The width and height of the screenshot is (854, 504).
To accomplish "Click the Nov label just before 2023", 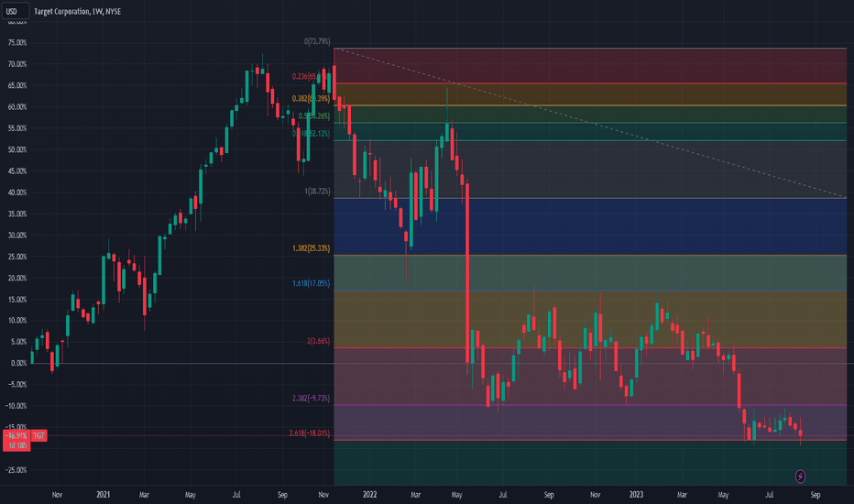I will 596,495.
